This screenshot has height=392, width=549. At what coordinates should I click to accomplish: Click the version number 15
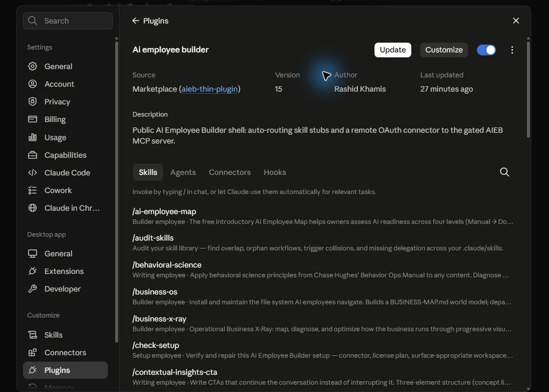click(x=278, y=89)
